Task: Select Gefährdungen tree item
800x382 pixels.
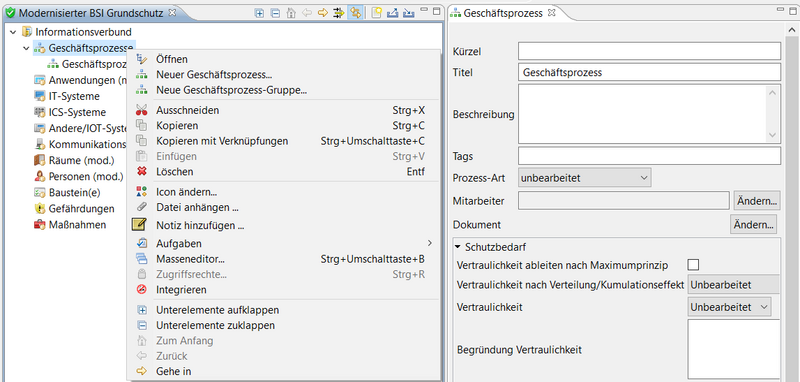Action: point(82,209)
